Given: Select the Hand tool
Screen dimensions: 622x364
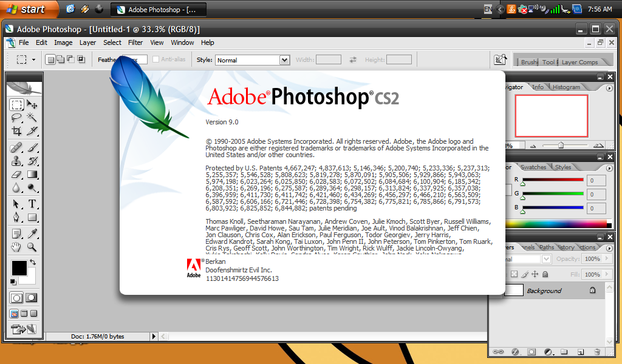Looking at the screenshot, I should [16, 247].
